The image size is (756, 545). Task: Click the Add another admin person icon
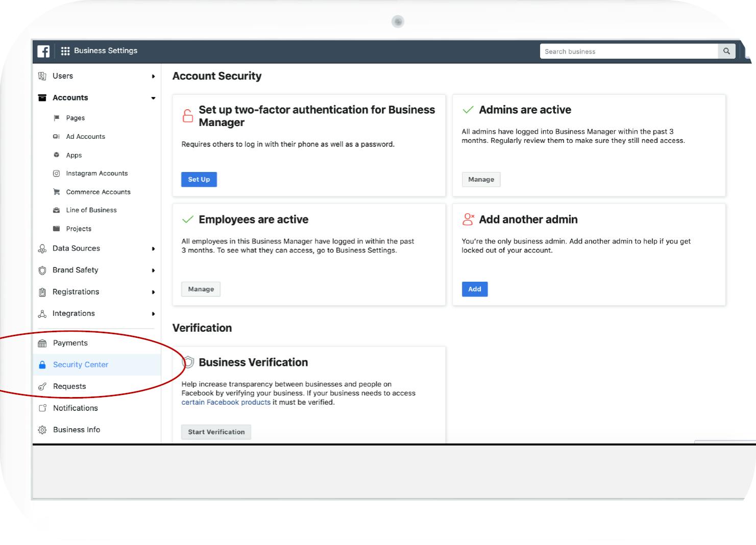[x=468, y=219]
